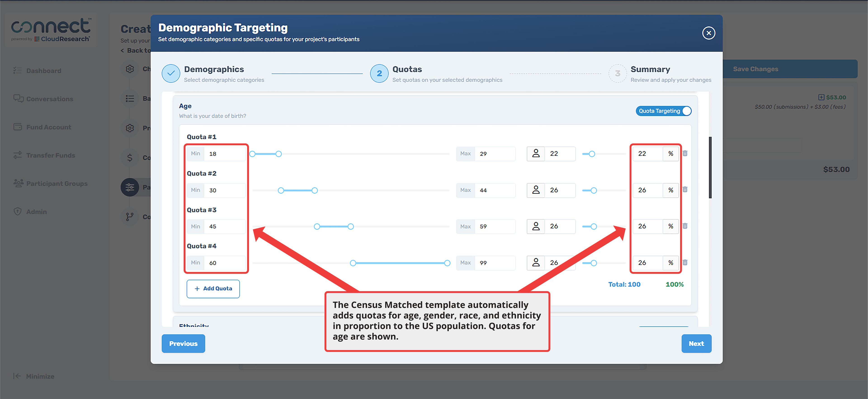Viewport: 868px width, 399px height.
Task: Click the branch step icon at the bottom
Action: (x=130, y=216)
